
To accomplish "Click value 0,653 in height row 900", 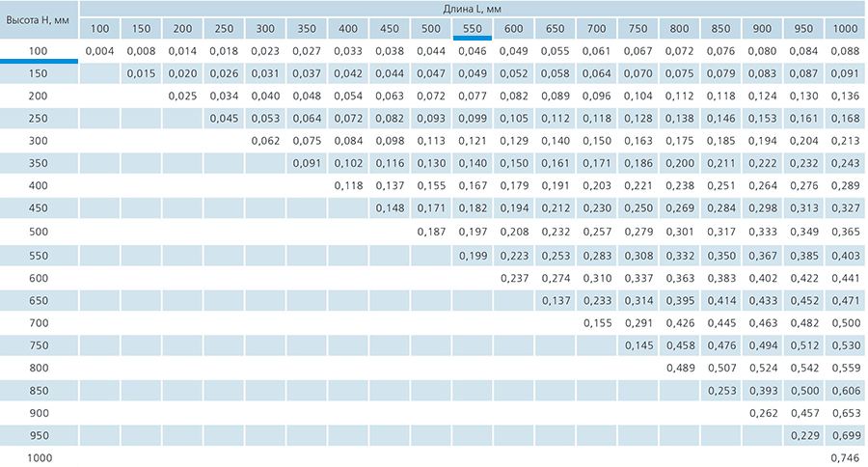I will pos(846,413).
